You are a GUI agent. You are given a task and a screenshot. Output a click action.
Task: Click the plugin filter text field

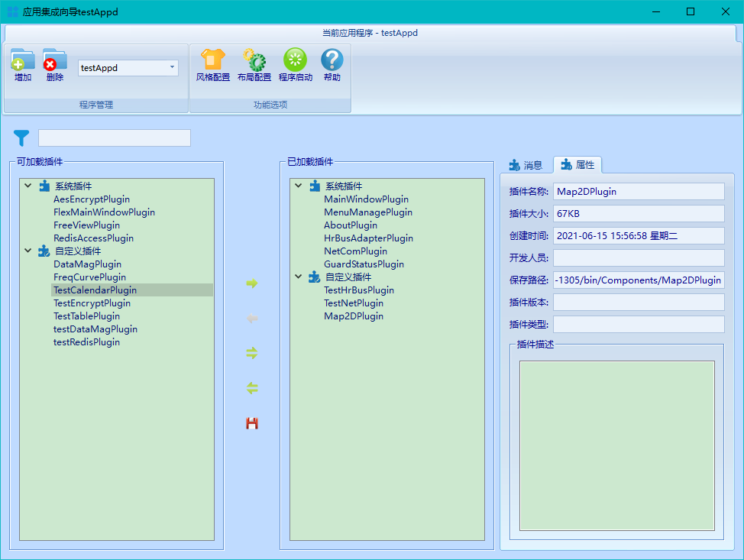115,138
